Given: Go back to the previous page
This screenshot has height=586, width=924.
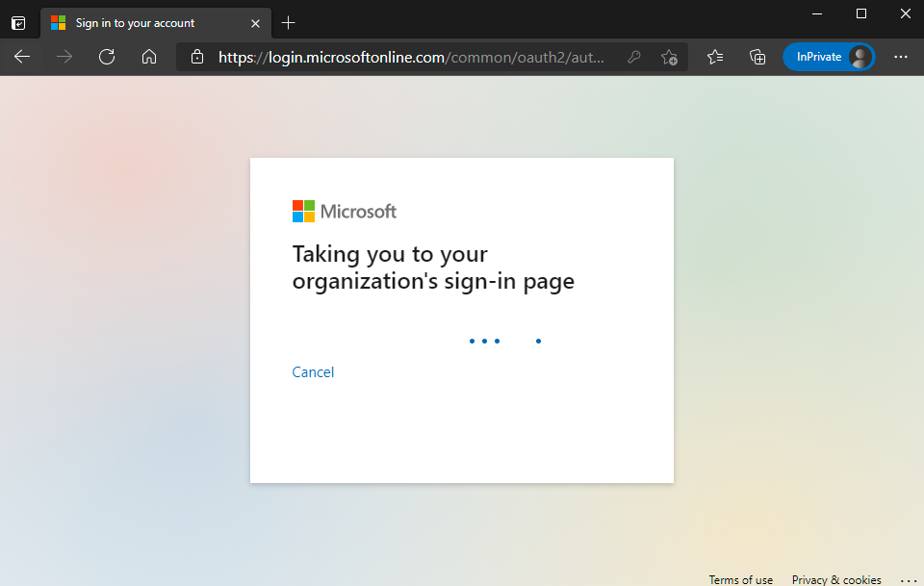Looking at the screenshot, I should click(x=22, y=58).
